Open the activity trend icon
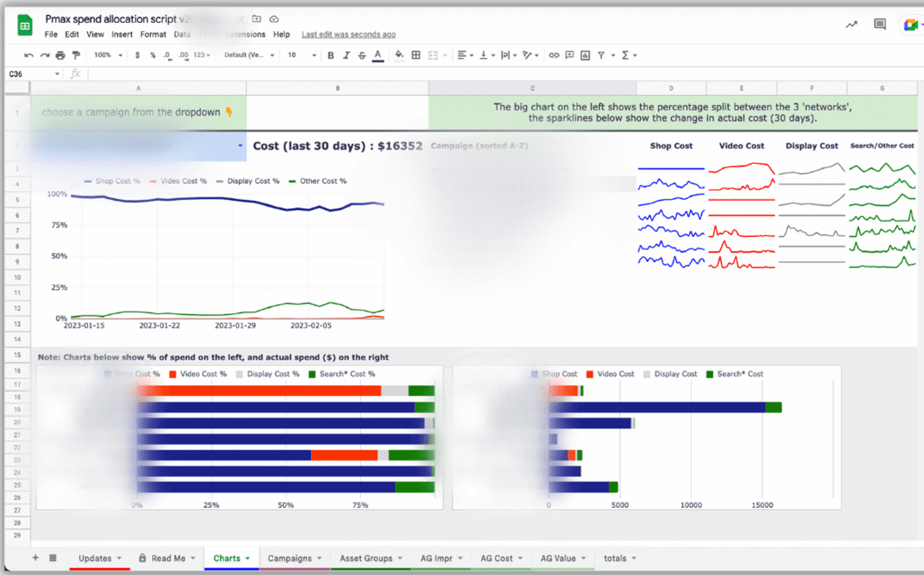The image size is (924, 575). tap(851, 25)
